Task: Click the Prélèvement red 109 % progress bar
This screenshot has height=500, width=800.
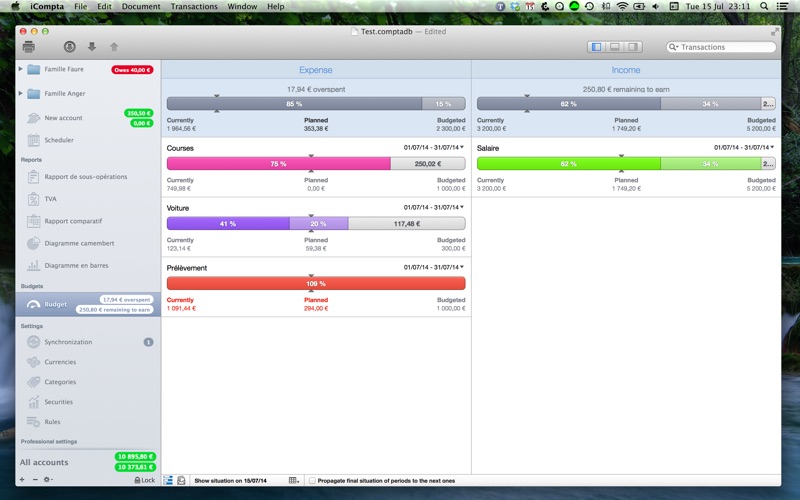Action: point(316,283)
